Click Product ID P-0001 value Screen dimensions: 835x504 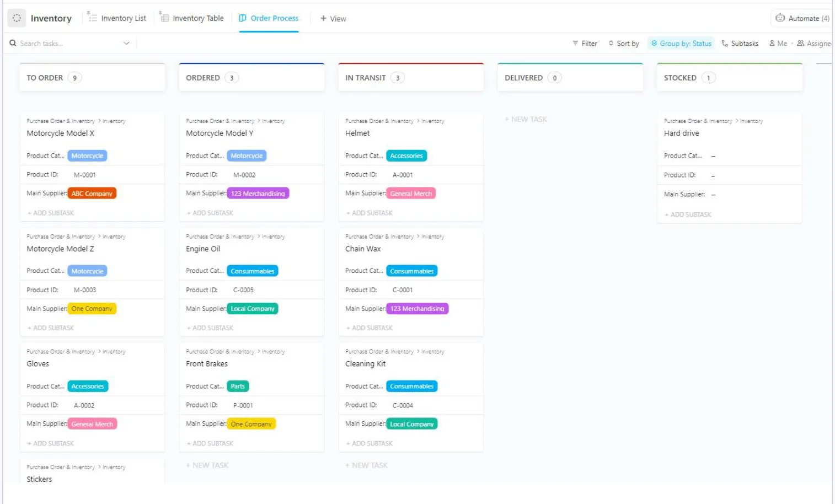(x=243, y=405)
